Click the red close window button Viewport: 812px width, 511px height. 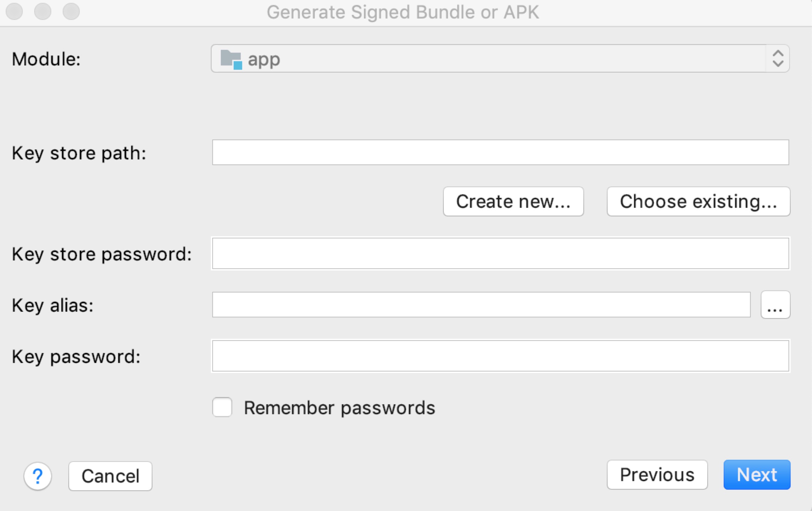click(x=15, y=11)
